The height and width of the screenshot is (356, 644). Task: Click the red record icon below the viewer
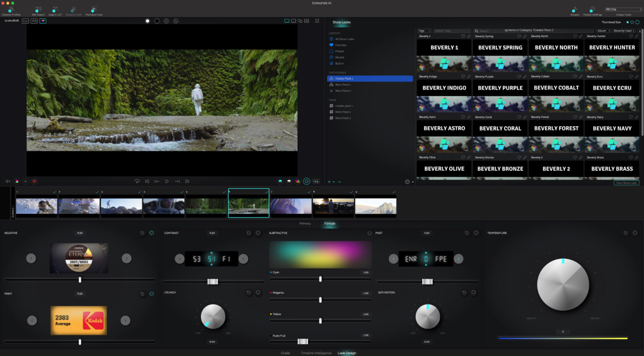[34, 181]
